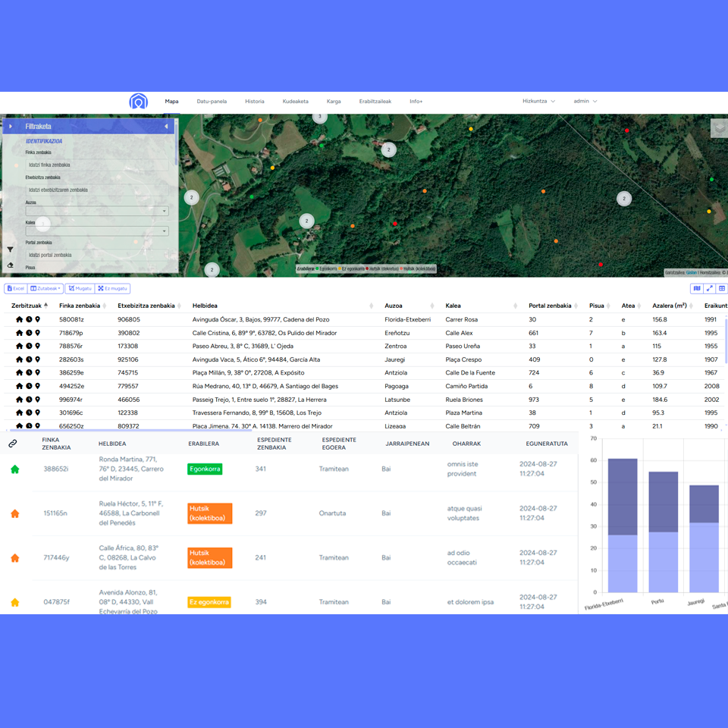This screenshot has height=728, width=728.
Task: Open the Zutabeak columns dropdown
Action: (45, 289)
